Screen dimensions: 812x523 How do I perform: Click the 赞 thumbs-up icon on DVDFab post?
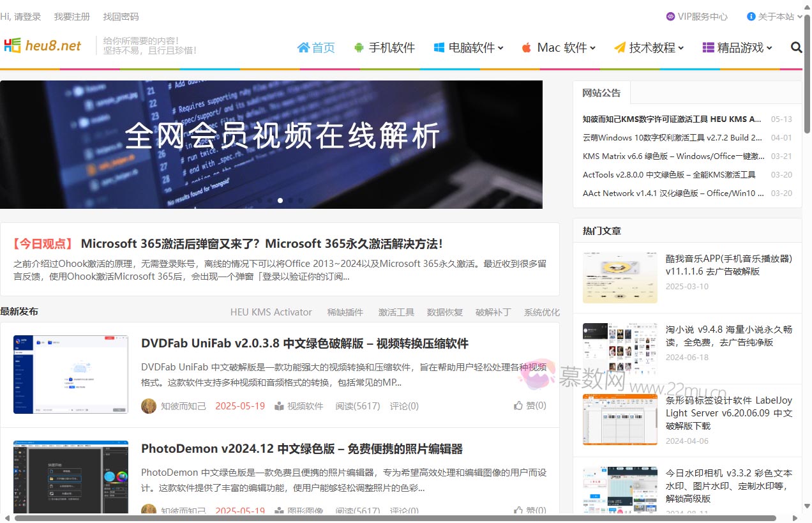point(520,406)
